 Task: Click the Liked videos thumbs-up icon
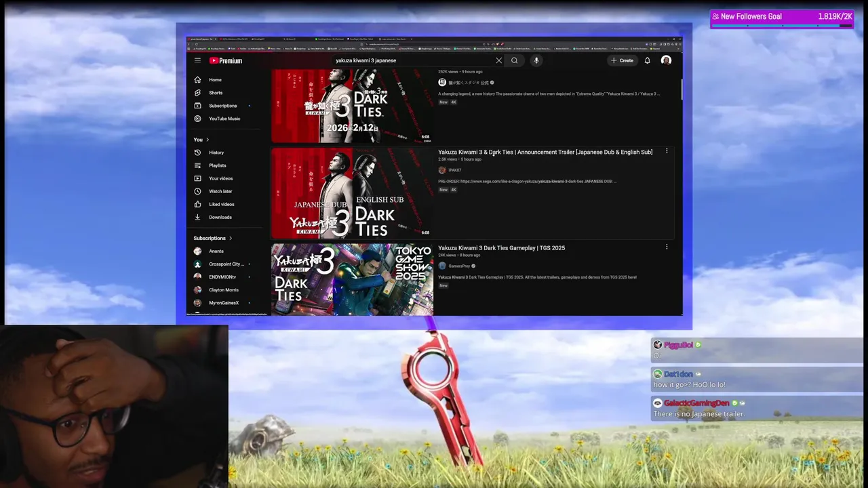point(197,204)
